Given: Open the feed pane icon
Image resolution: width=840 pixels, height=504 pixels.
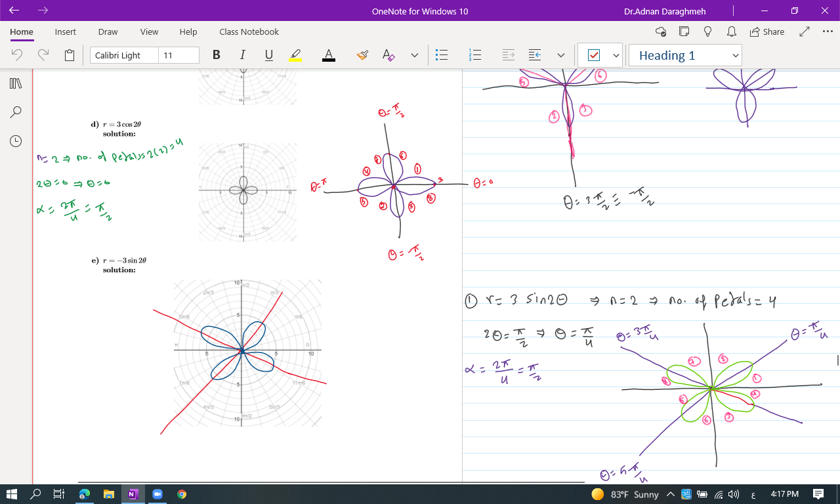Looking at the screenshot, I should point(684,31).
